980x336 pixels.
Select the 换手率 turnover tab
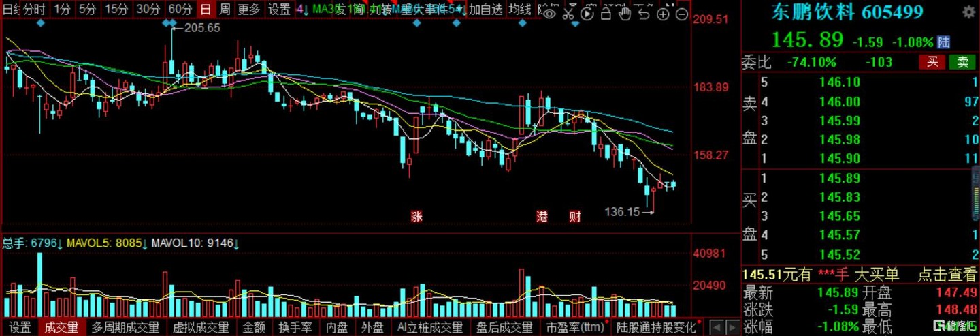point(295,328)
